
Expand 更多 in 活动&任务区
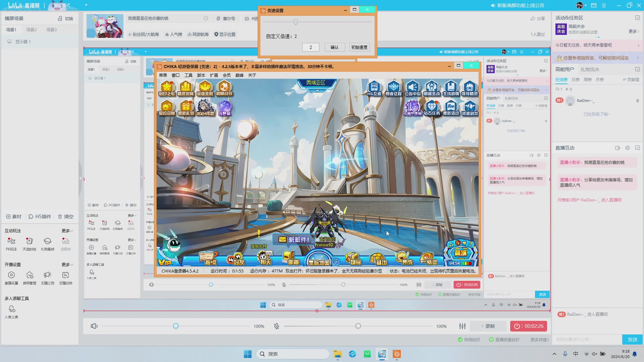(634, 31)
